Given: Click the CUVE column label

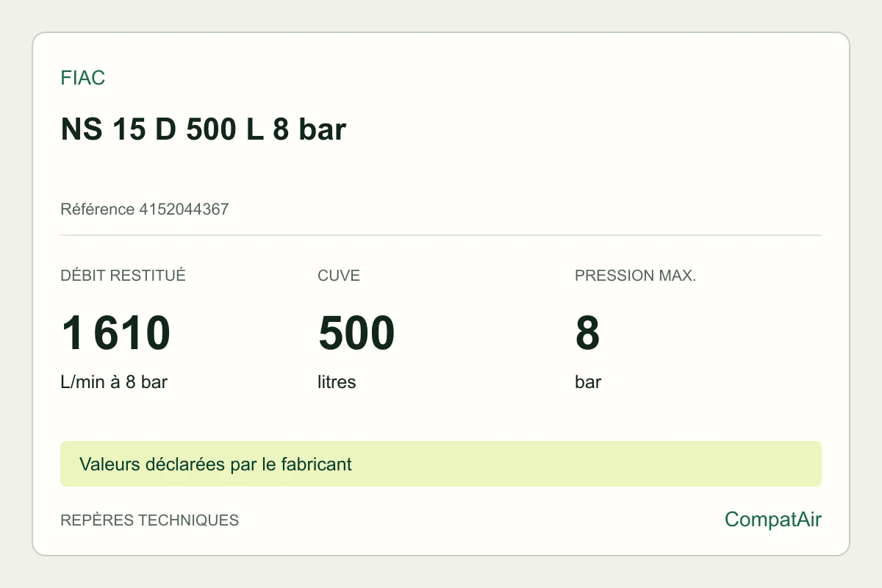Looking at the screenshot, I should point(339,276).
